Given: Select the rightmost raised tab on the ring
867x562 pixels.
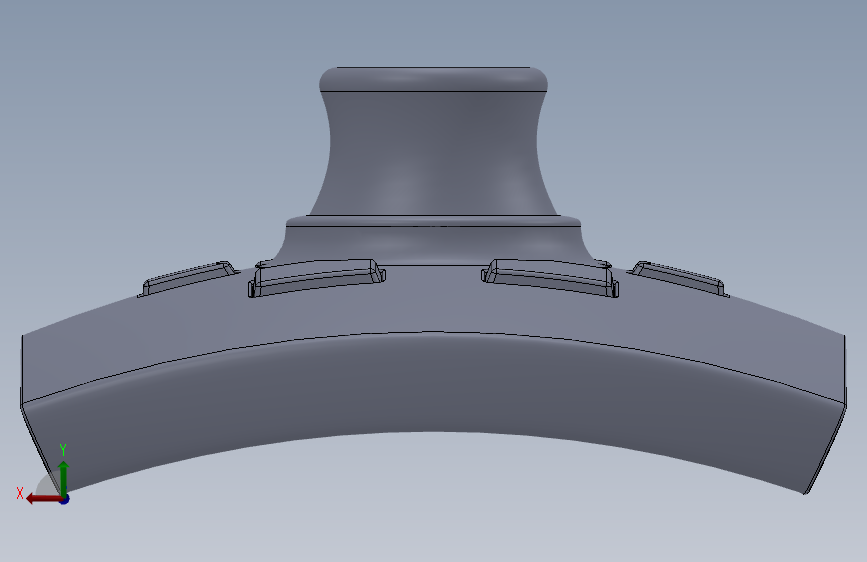Looking at the screenshot, I should coord(678,278).
